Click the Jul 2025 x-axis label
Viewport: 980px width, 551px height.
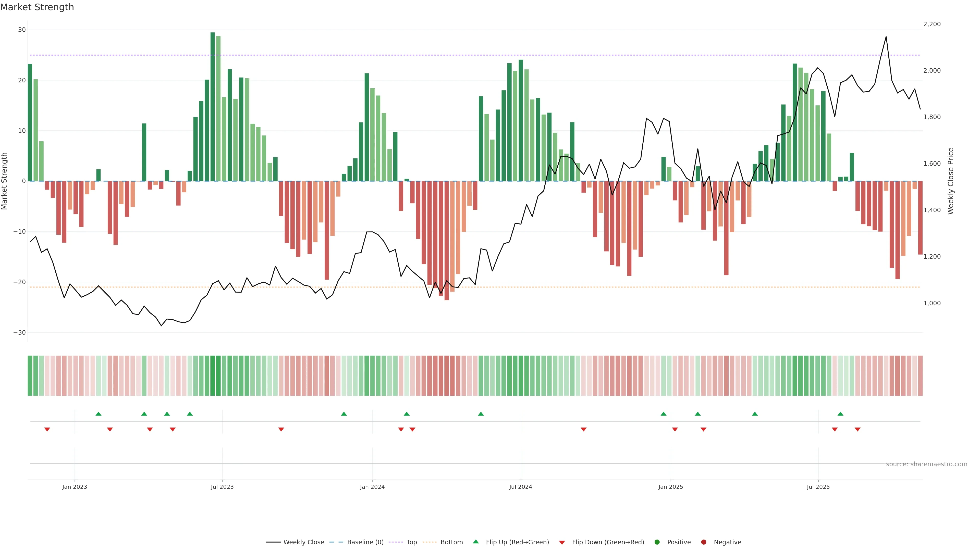[818, 487]
